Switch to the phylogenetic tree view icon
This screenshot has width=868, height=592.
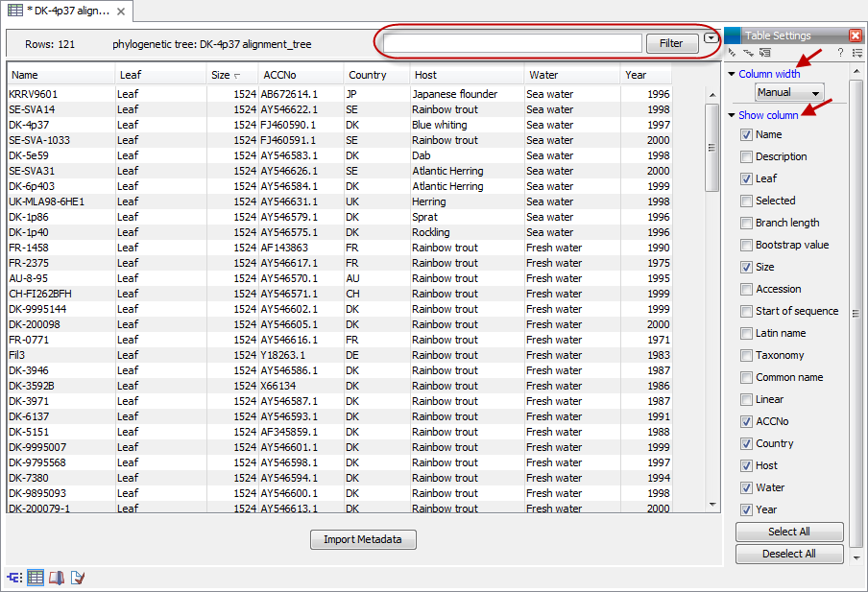pyautogui.click(x=14, y=577)
